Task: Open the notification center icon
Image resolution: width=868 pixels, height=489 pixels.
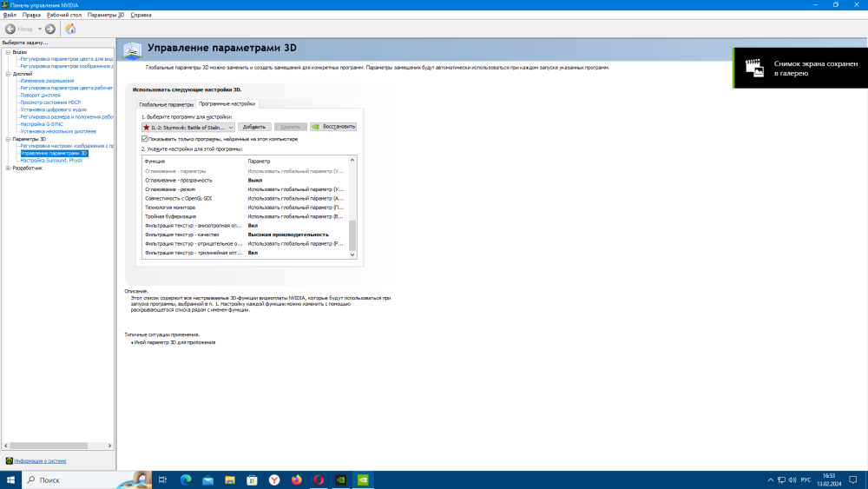Action: point(853,480)
